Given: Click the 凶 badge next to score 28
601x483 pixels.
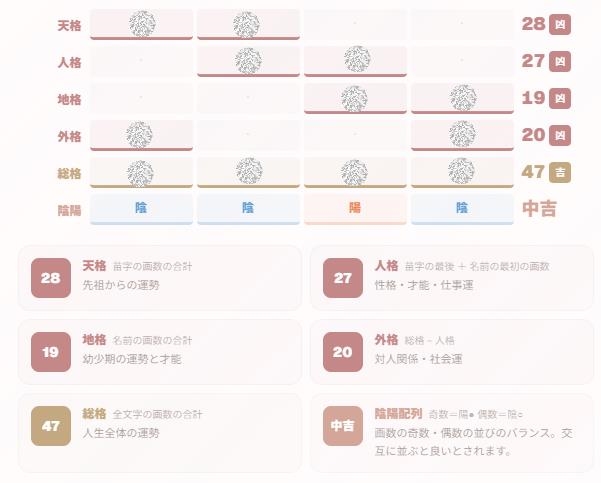Looking at the screenshot, I should pyautogui.click(x=560, y=24).
